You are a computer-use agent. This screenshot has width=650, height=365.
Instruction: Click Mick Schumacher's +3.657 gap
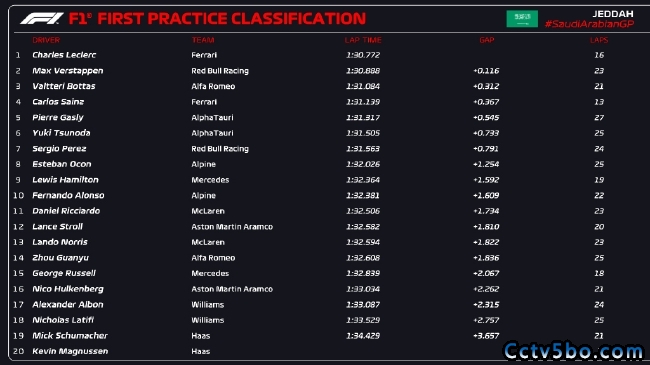pos(486,336)
